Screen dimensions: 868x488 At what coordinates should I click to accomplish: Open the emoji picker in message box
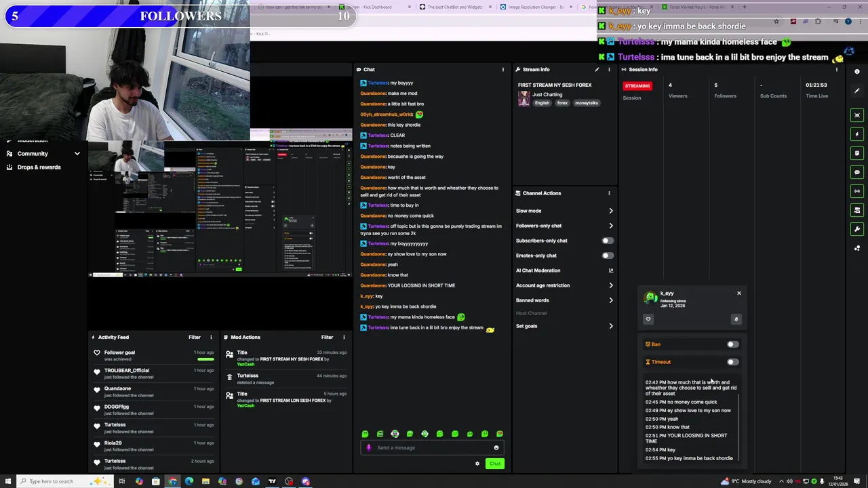[496, 447]
